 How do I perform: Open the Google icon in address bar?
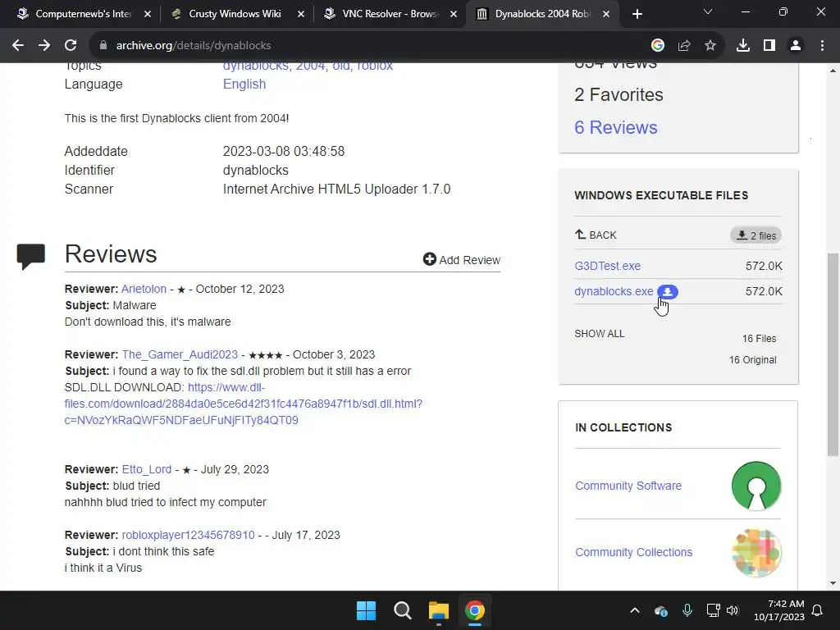(658, 46)
